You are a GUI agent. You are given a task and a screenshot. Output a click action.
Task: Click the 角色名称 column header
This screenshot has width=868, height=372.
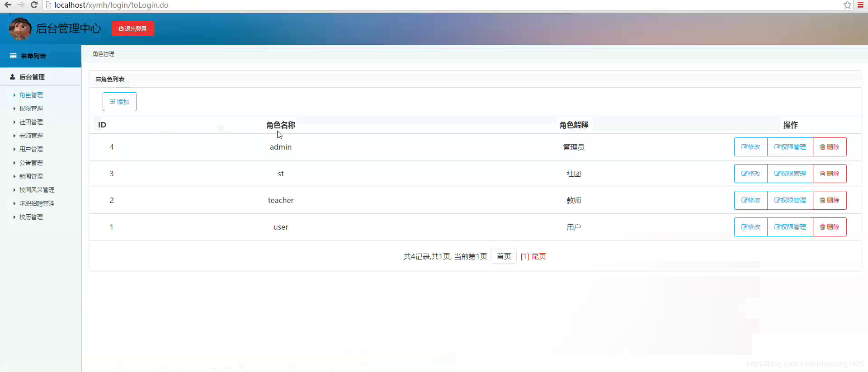pos(281,125)
